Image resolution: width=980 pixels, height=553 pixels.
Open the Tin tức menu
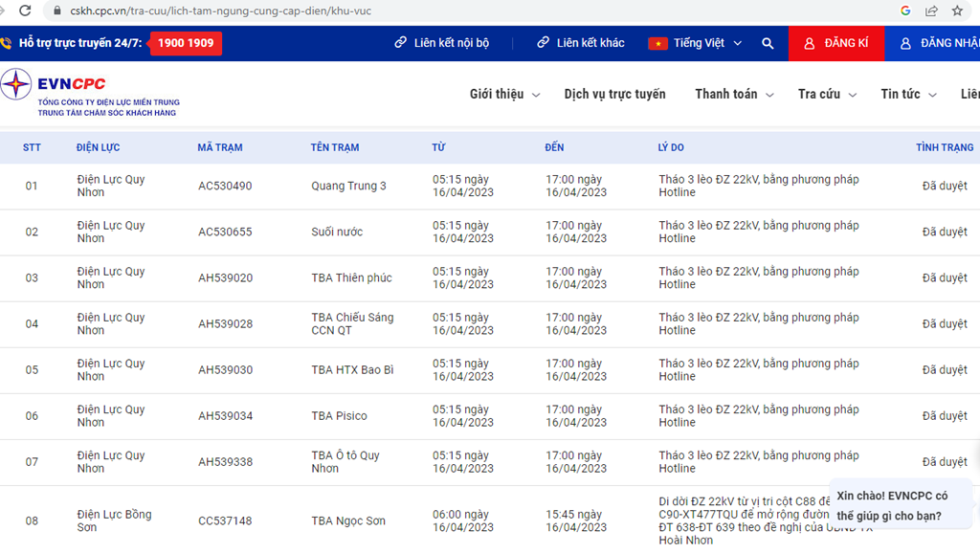tap(909, 95)
